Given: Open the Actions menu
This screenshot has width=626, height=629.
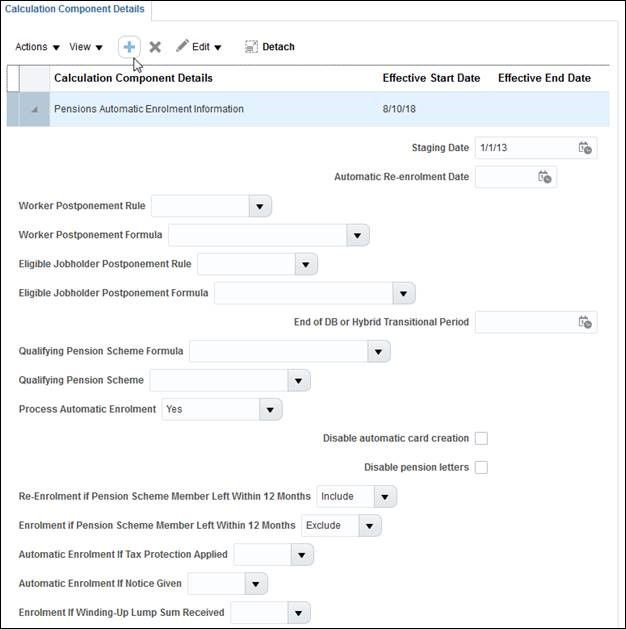Looking at the screenshot, I should tap(37, 47).
